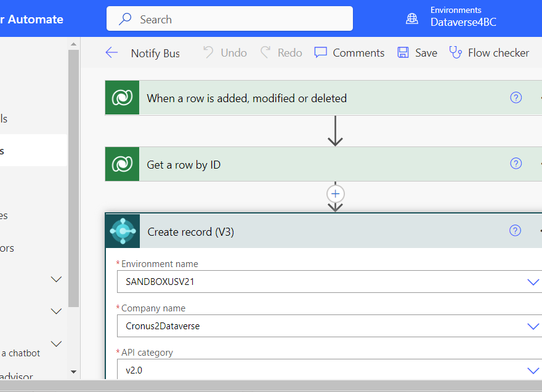This screenshot has width=542, height=392.
Task: Open help for Create record (V3)
Action: [515, 230]
